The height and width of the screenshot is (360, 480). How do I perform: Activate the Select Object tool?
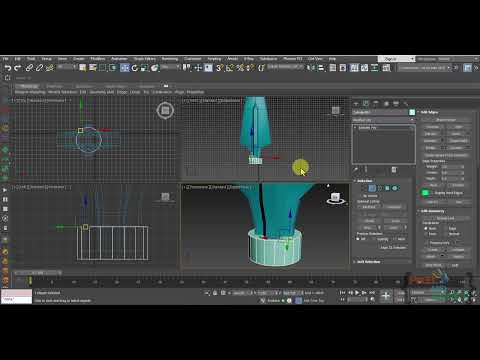pos(82,68)
